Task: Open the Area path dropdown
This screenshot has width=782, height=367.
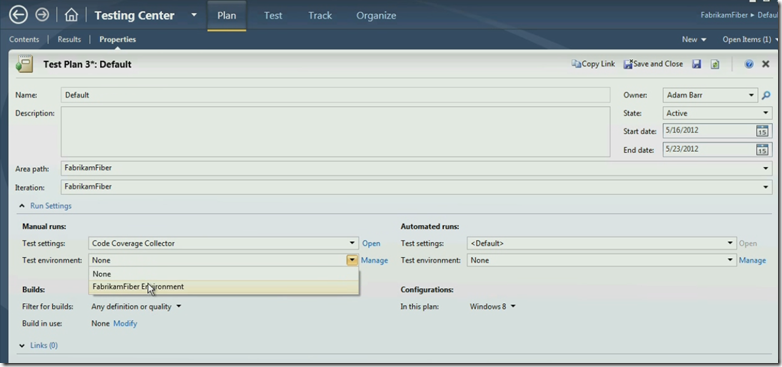Action: [x=417, y=168]
